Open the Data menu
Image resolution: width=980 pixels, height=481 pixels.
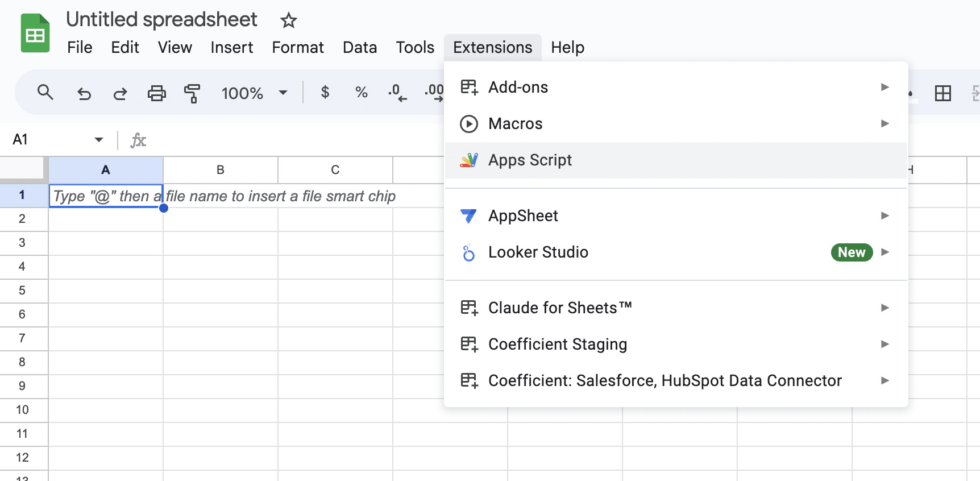point(360,47)
